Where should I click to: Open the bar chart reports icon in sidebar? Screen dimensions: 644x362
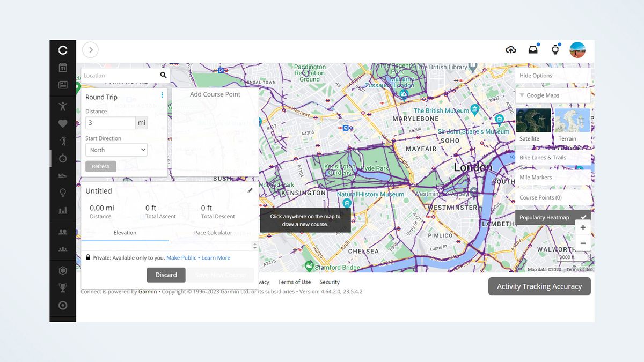pos(63,210)
